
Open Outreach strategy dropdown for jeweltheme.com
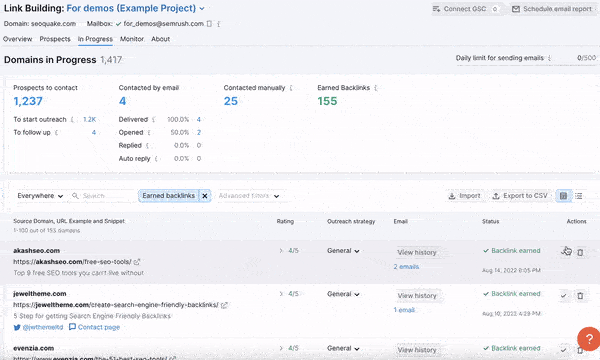(x=343, y=294)
